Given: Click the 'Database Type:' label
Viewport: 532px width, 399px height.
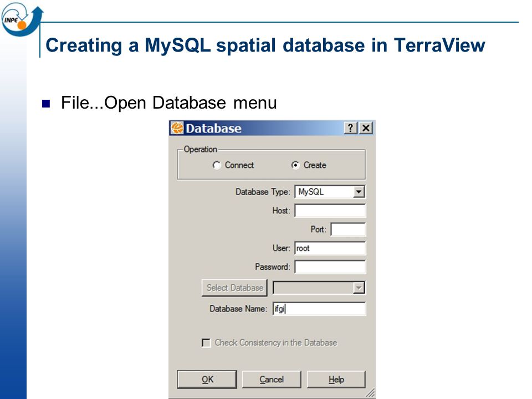Looking at the screenshot, I should point(263,192).
